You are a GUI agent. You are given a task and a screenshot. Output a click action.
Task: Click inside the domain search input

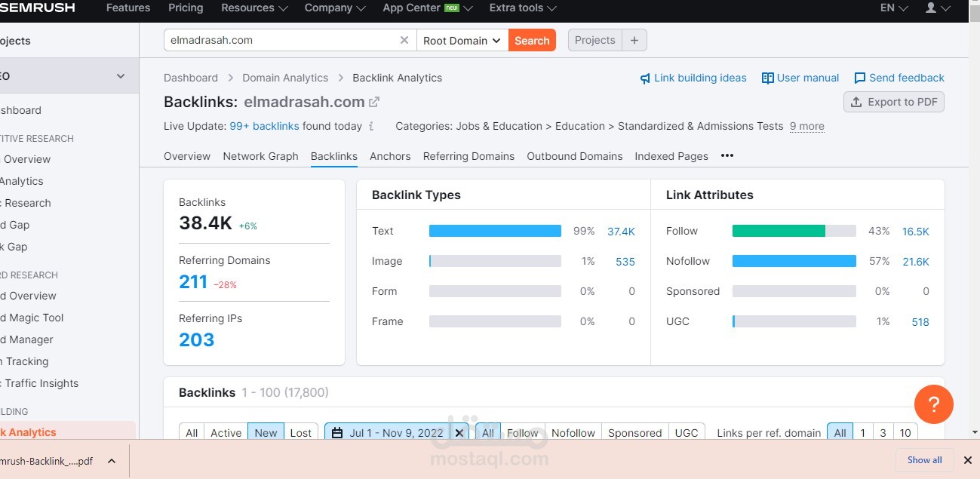(279, 40)
